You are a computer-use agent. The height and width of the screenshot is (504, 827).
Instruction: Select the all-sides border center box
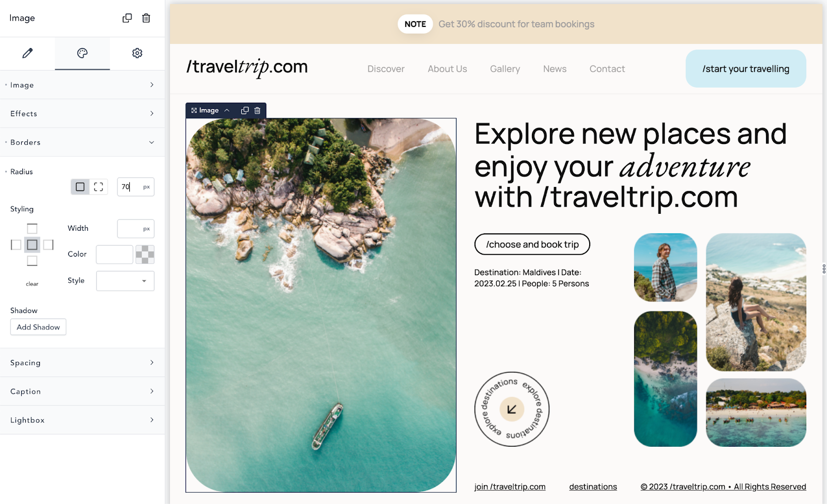point(32,245)
